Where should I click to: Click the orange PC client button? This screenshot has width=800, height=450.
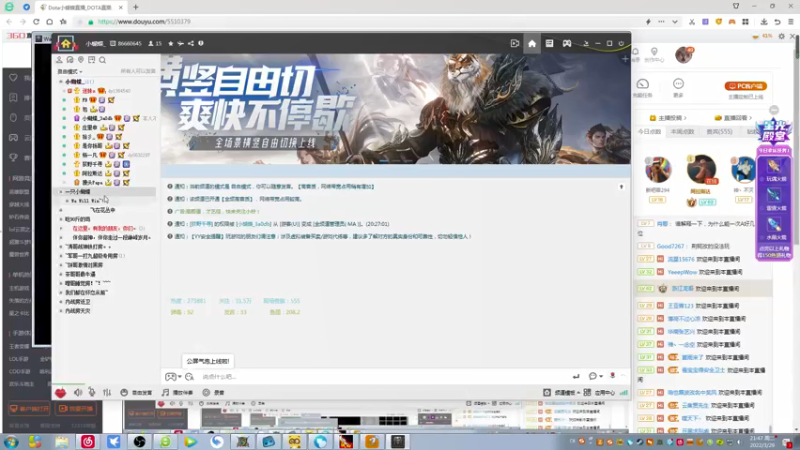point(745,86)
